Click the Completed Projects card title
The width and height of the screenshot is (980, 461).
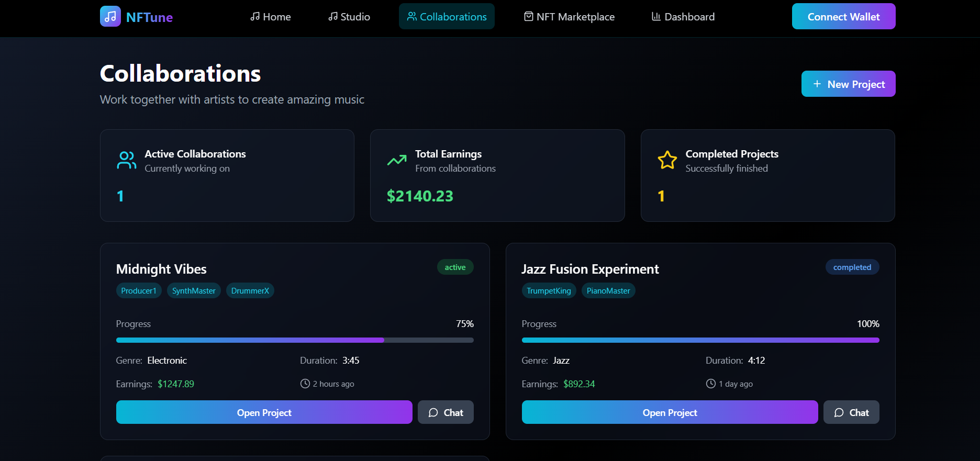point(732,154)
